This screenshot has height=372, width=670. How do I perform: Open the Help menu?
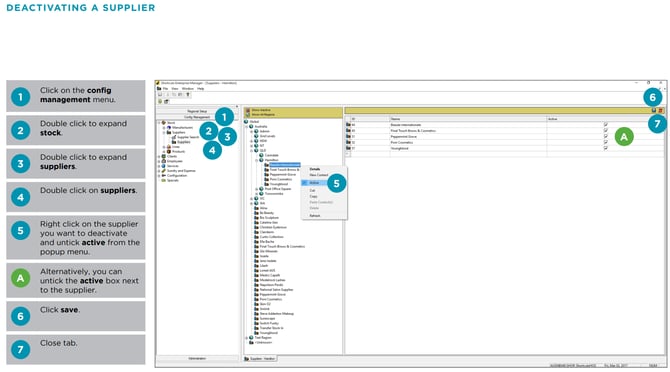(200, 88)
